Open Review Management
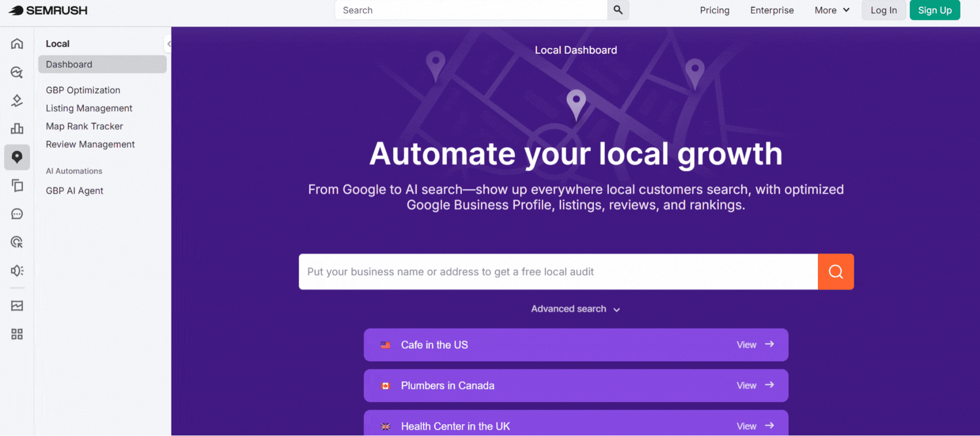Viewport: 980px width, 436px height. [90, 145]
